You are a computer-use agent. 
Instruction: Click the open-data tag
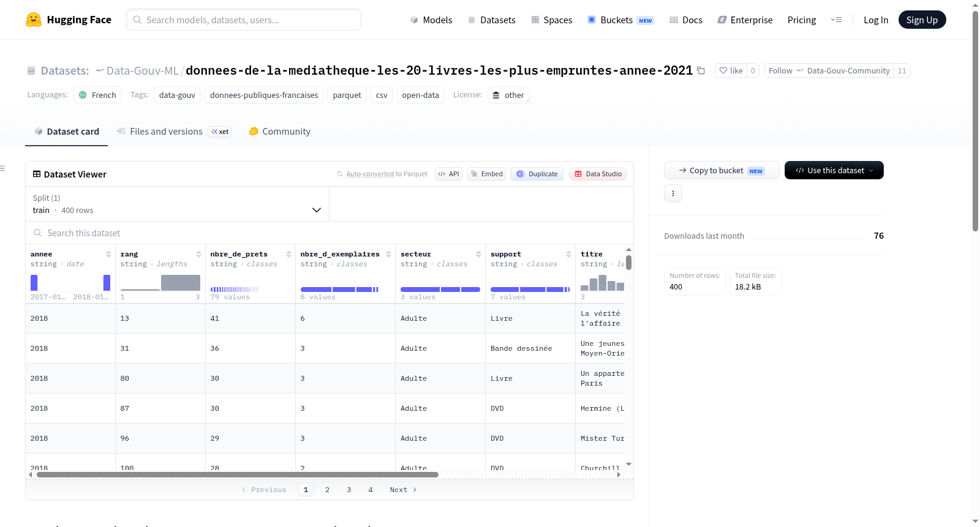click(420, 95)
